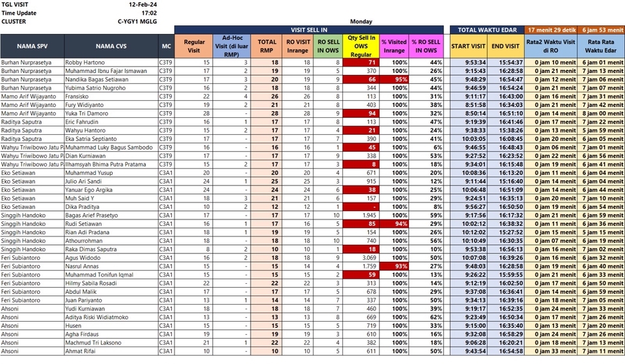Viewport: 625px width, 364px height.
Task: Click the Ad-Hoc Visit (di luar RMP) header
Action: click(232, 46)
